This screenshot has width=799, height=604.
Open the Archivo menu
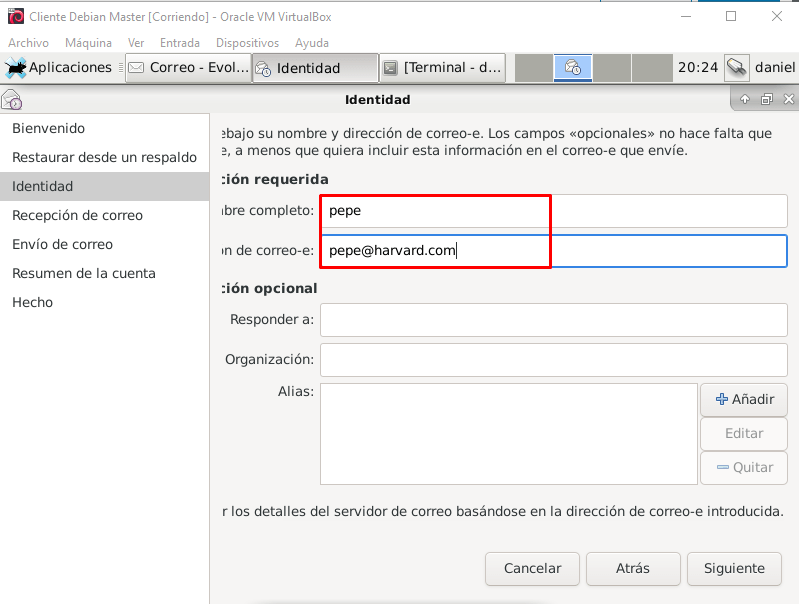[x=28, y=43]
